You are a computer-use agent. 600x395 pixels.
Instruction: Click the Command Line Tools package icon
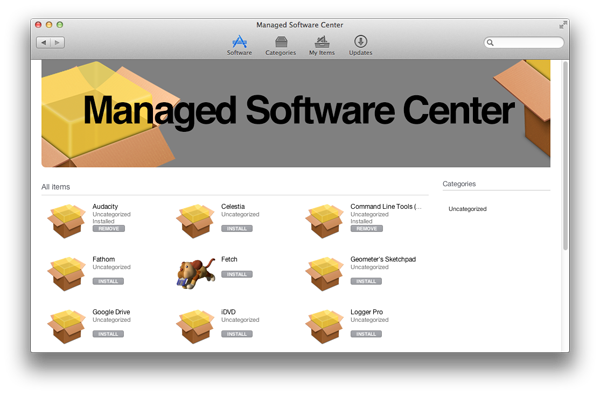[x=324, y=221]
